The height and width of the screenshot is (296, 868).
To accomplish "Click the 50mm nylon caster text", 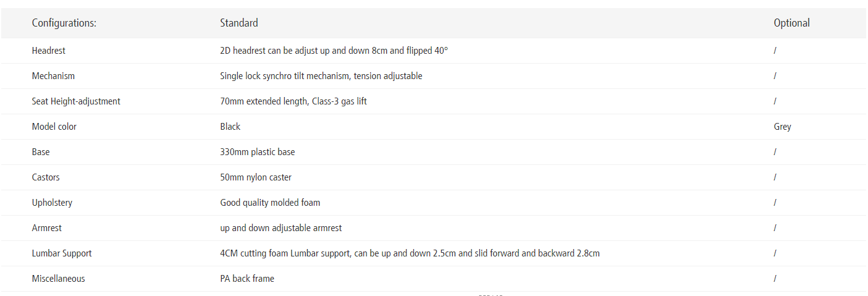I will pyautogui.click(x=256, y=177).
